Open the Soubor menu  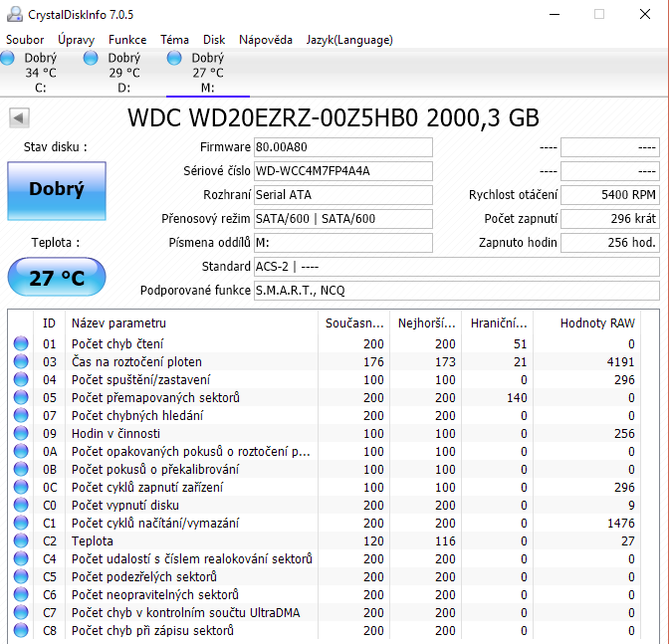coord(25,40)
